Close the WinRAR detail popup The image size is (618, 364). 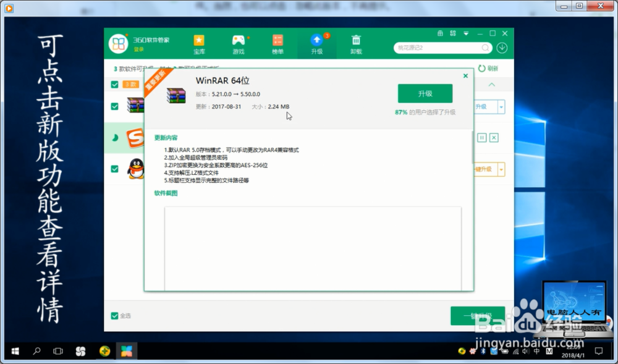tap(465, 75)
